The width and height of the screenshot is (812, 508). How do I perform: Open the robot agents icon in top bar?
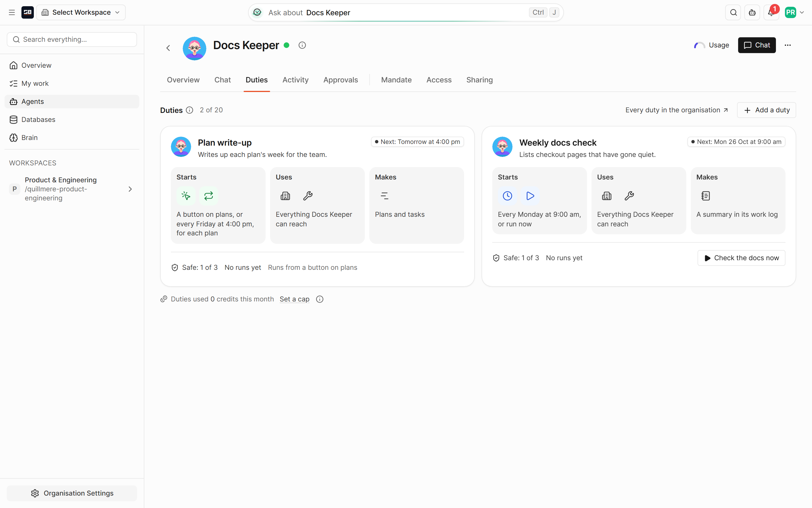tap(752, 12)
